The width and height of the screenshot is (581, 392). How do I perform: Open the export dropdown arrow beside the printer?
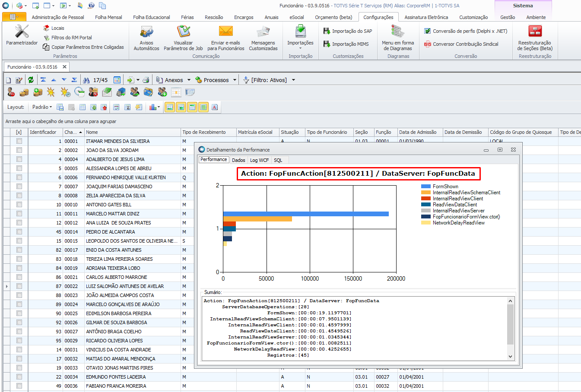point(138,80)
